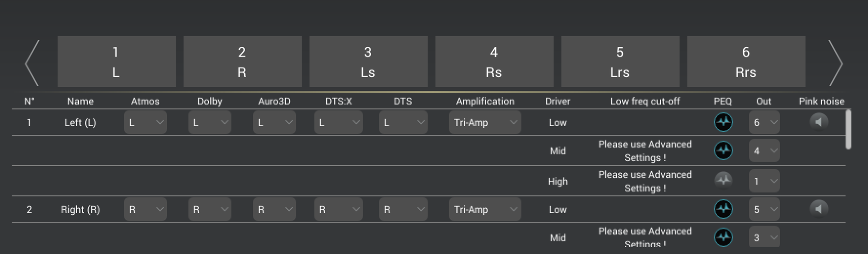Click output 3 Ls tile

pyautogui.click(x=368, y=62)
